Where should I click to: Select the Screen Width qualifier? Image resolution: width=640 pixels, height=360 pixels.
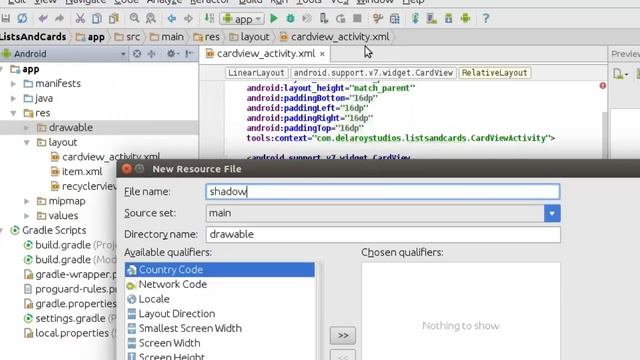pos(220,343)
